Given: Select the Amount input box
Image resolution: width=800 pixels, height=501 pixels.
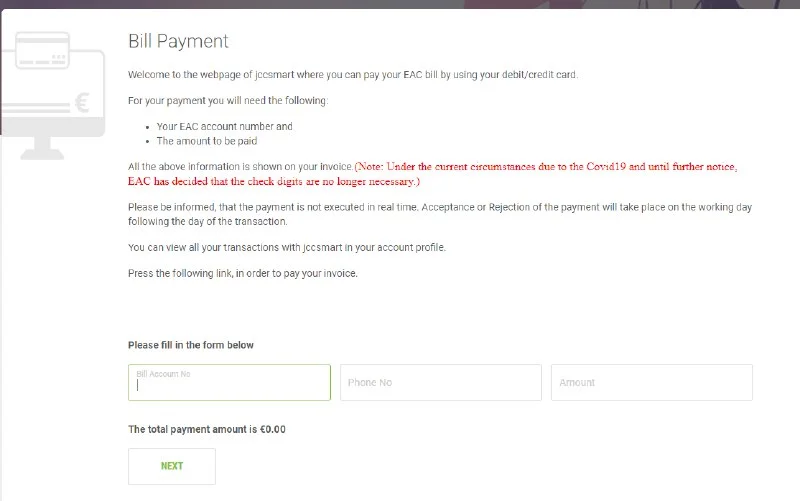Looking at the screenshot, I should (x=651, y=383).
